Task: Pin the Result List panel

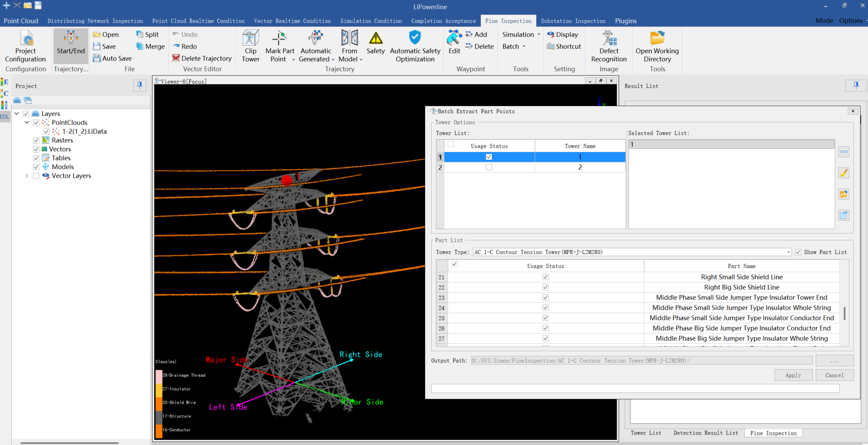Action: 856,86
